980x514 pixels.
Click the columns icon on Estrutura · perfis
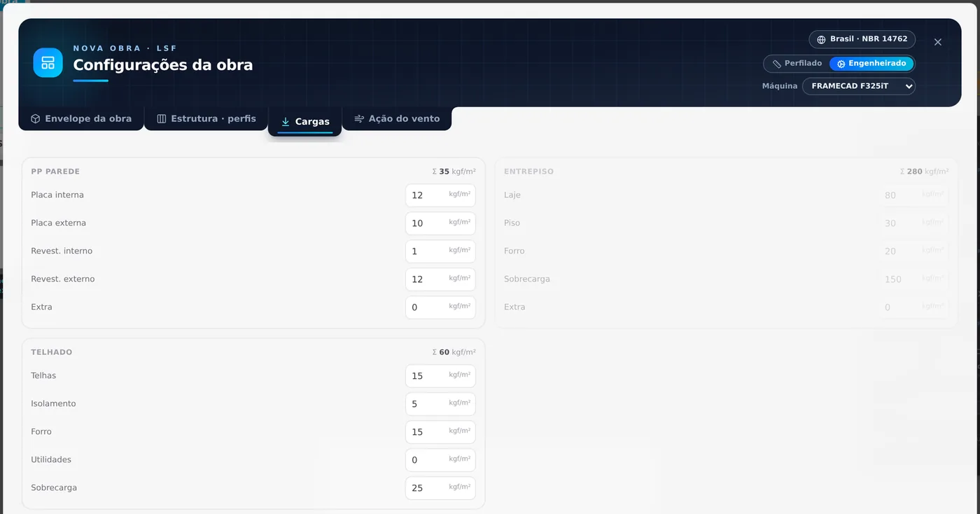(161, 119)
